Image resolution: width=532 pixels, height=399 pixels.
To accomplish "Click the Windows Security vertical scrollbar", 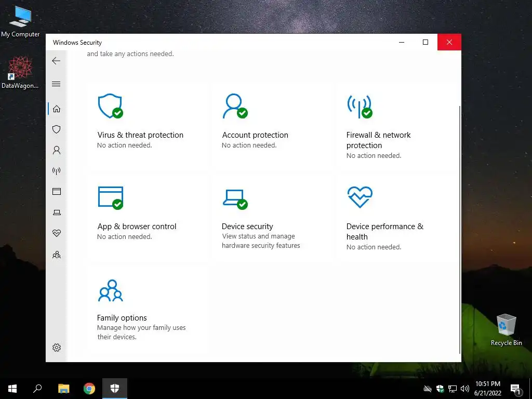I will pos(460,229).
